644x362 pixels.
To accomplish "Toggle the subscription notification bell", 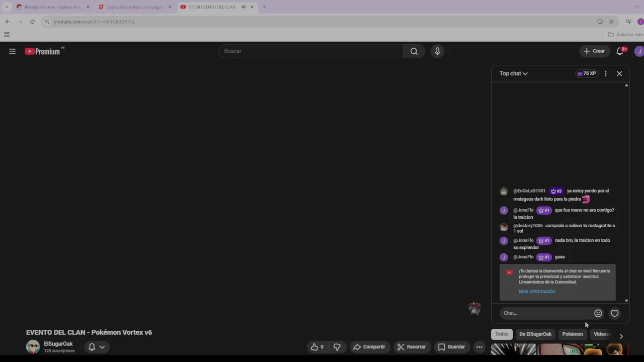I will (x=92, y=347).
